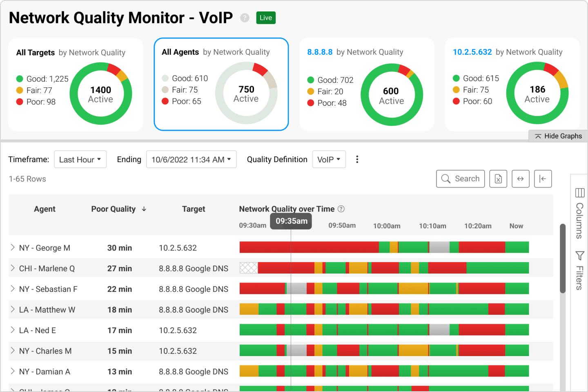Export the table to Excel
588x392 pixels.
coord(498,178)
